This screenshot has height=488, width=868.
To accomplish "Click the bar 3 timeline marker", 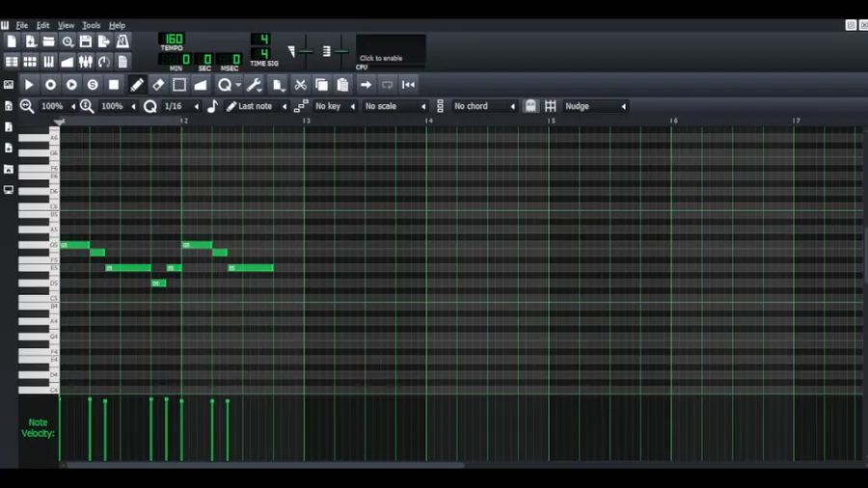I will (x=306, y=121).
